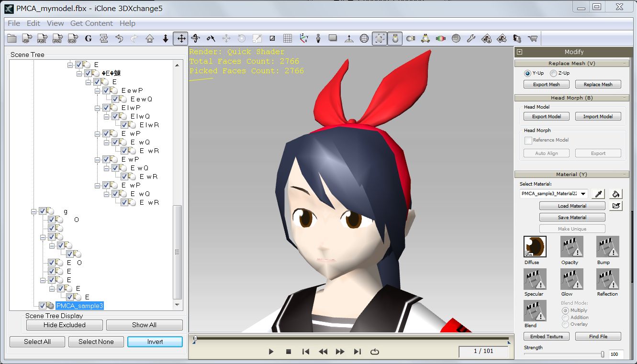
Task: Open the View menu
Action: pyautogui.click(x=55, y=23)
